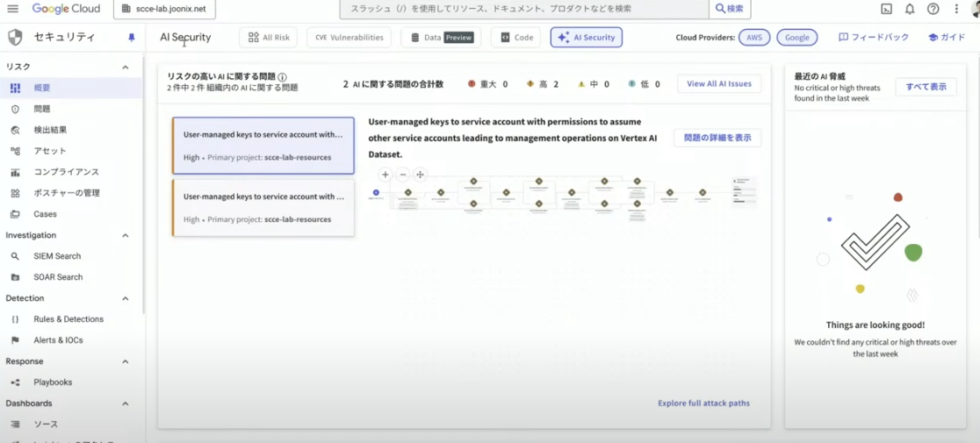Click the セキュリティ shield icon
The image size is (980, 443).
pos(15,38)
